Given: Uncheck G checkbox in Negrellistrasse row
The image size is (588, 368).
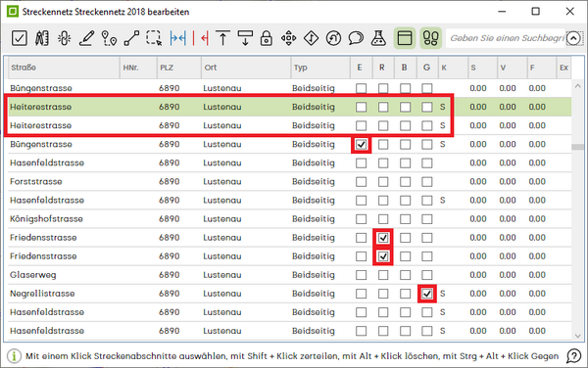Looking at the screenshot, I should [x=426, y=294].
